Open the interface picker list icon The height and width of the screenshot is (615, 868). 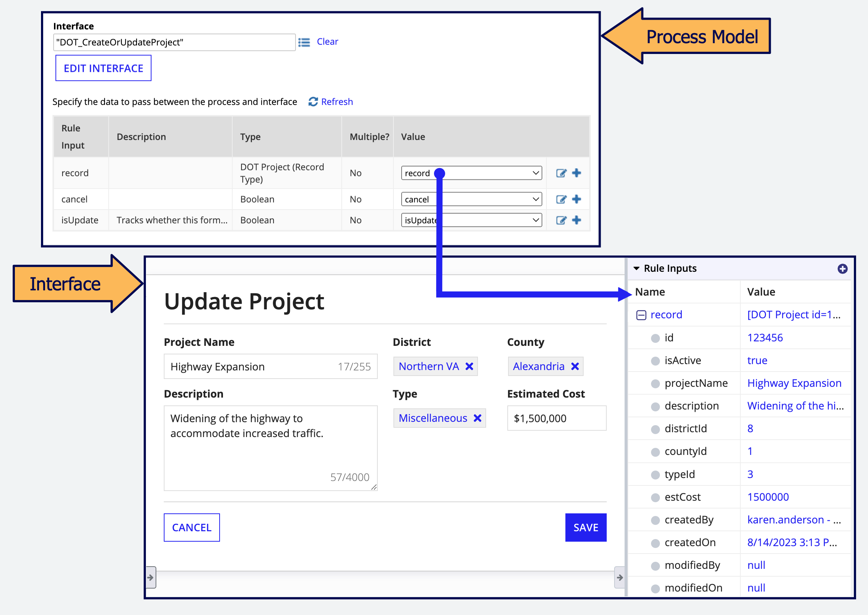tap(304, 42)
